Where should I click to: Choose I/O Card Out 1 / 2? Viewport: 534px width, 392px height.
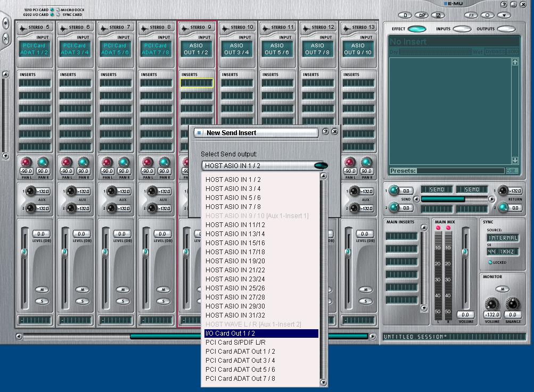click(261, 333)
